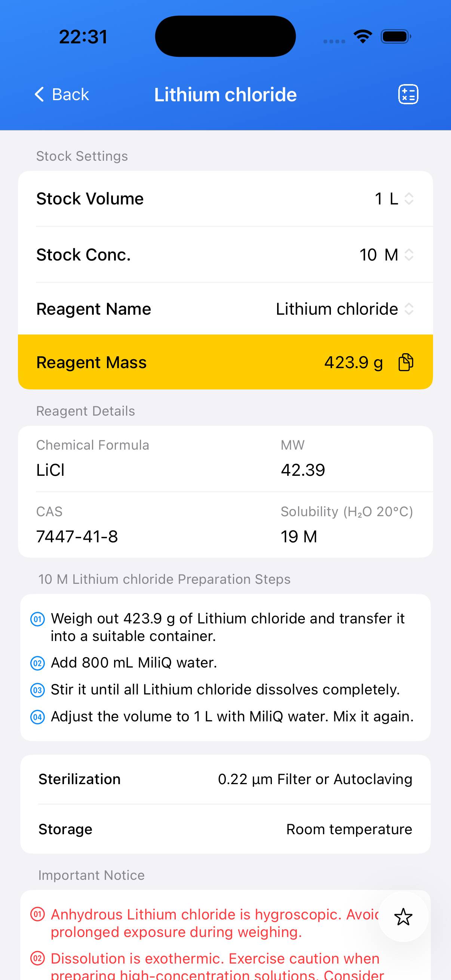
Task: Tap the star favorite button
Action: coord(403,917)
